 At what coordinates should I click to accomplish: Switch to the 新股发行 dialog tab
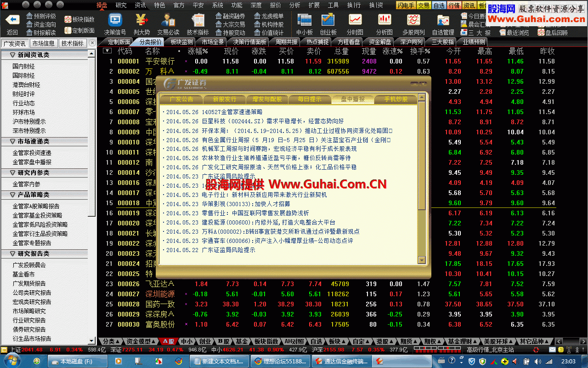(224, 99)
